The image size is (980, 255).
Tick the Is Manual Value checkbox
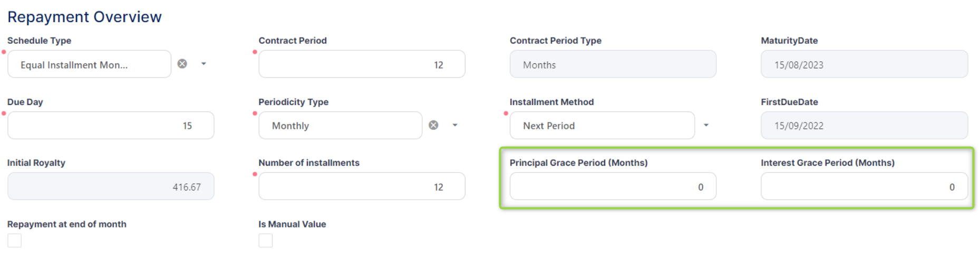pyautogui.click(x=266, y=241)
